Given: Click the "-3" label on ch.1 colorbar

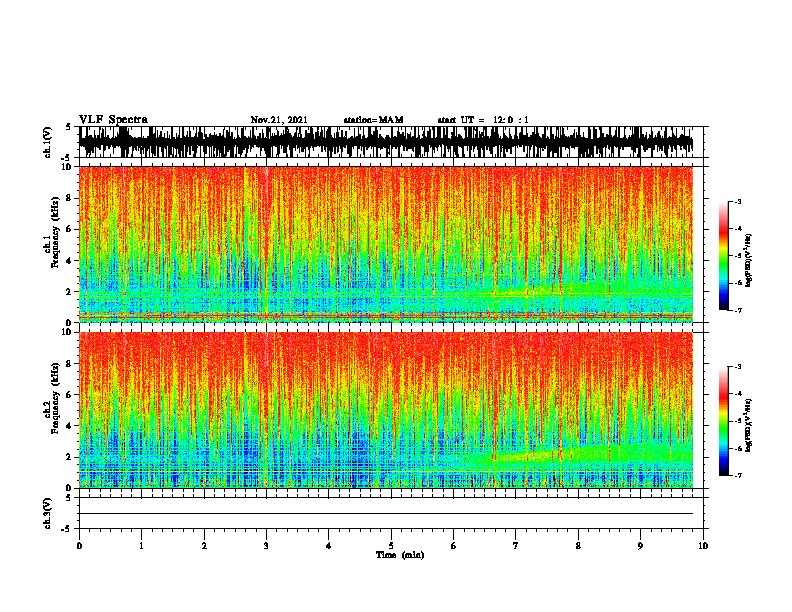Looking at the screenshot, I should (x=738, y=201).
